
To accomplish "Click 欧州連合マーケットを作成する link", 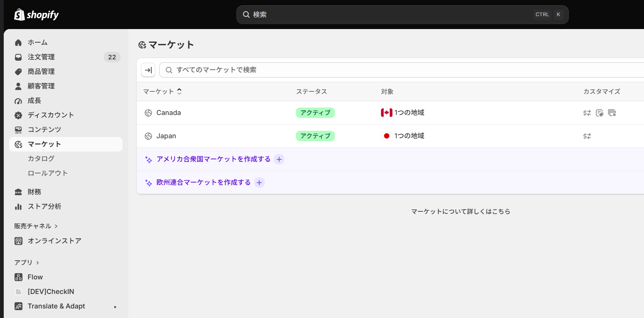I will [204, 182].
